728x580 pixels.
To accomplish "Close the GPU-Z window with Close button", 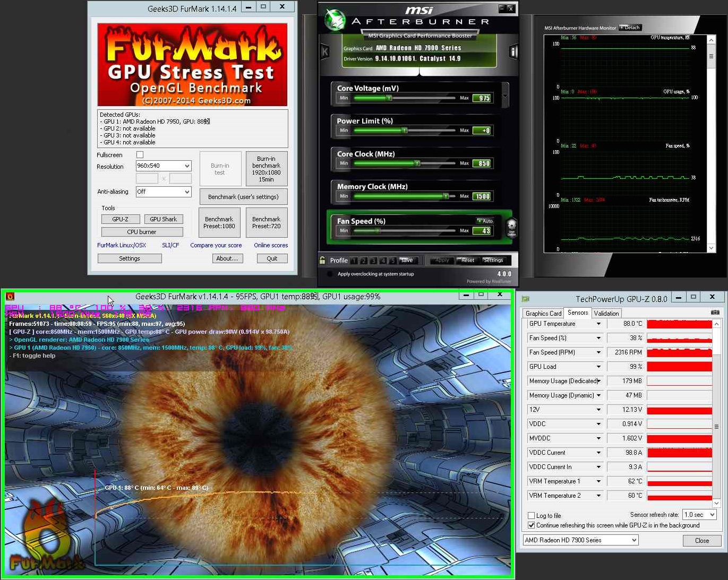I will click(x=702, y=541).
